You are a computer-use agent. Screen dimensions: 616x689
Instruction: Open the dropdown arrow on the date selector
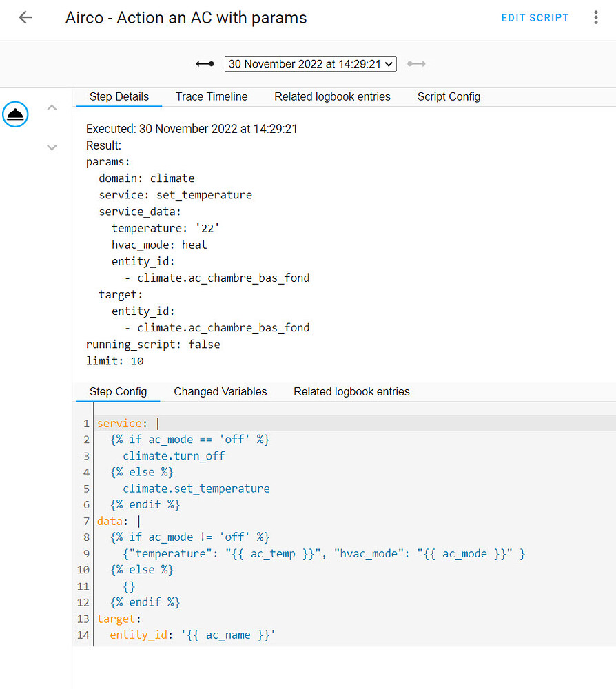(x=388, y=63)
